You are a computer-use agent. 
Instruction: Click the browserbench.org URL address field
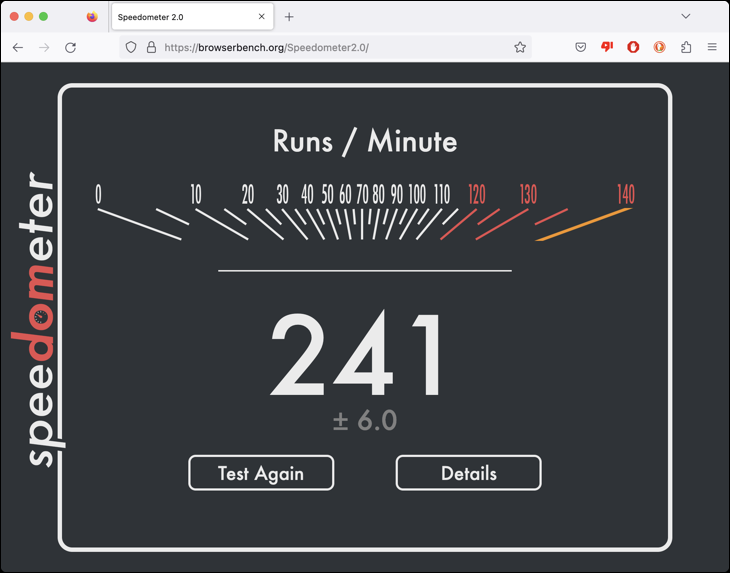pos(325,47)
